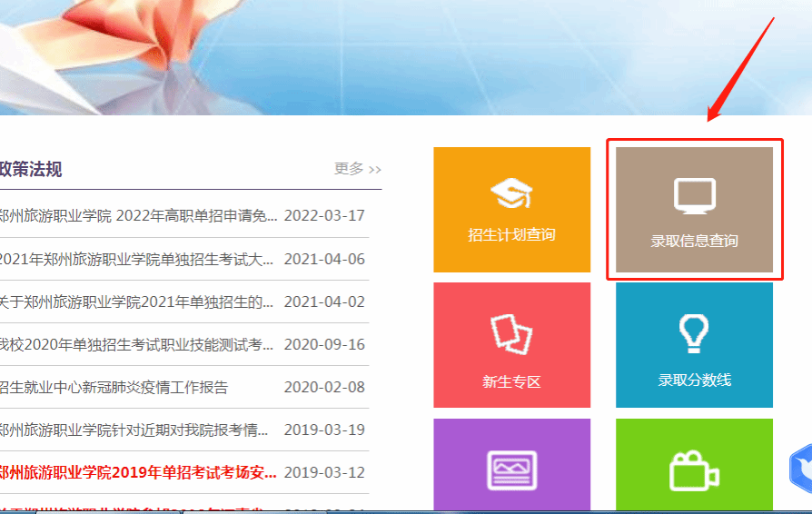
Task: Open 新冠肺炎疫情工作报告 article
Action: click(x=114, y=388)
